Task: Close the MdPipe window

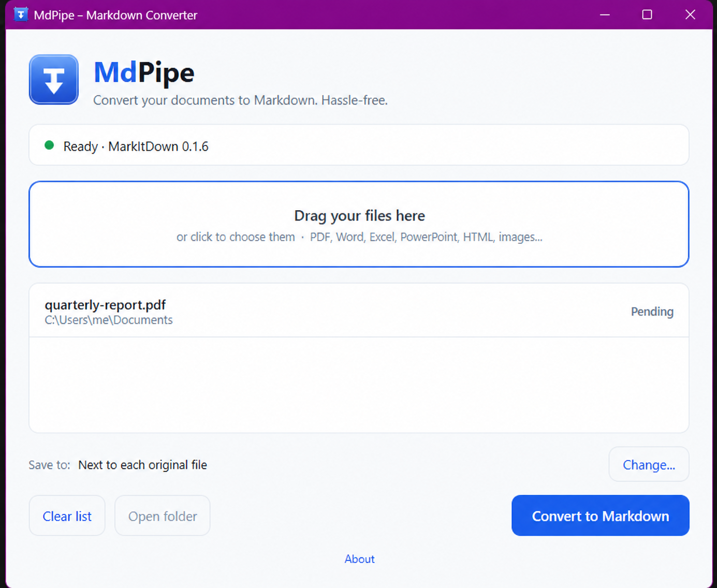Action: (690, 14)
